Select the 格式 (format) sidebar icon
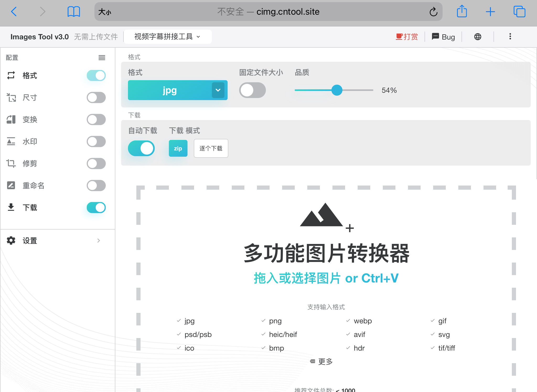This screenshot has width=537, height=392. pyautogui.click(x=11, y=75)
